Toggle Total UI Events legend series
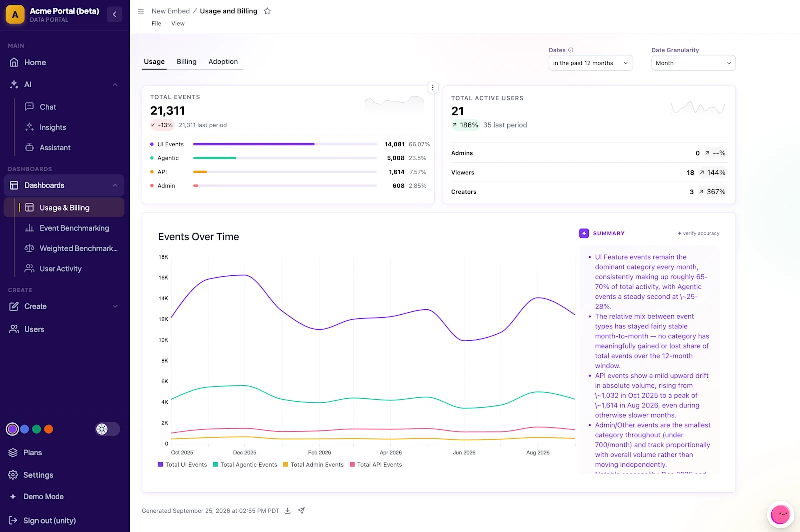This screenshot has width=800, height=532. coord(182,465)
